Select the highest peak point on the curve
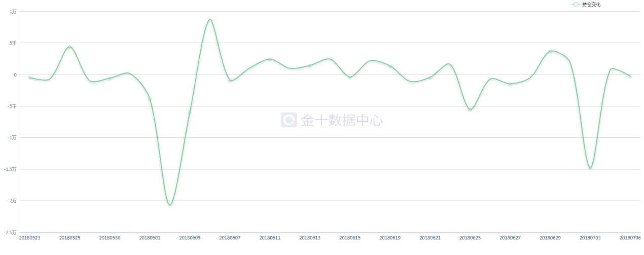644x255 pixels. (x=210, y=19)
